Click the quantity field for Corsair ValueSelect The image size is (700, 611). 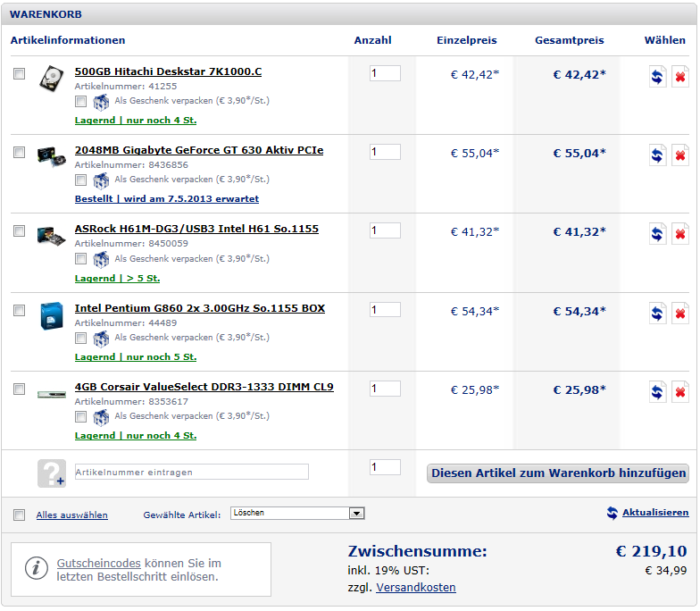pyautogui.click(x=385, y=389)
